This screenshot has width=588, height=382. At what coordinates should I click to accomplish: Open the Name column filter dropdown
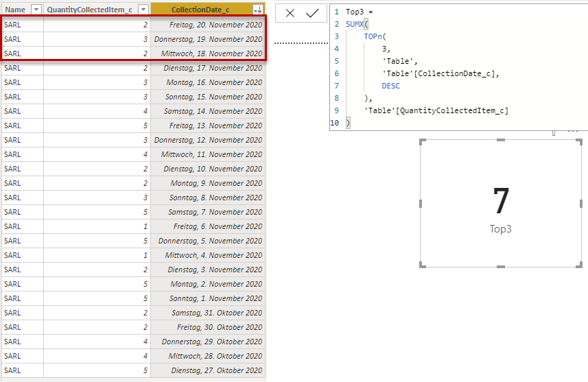(36, 10)
